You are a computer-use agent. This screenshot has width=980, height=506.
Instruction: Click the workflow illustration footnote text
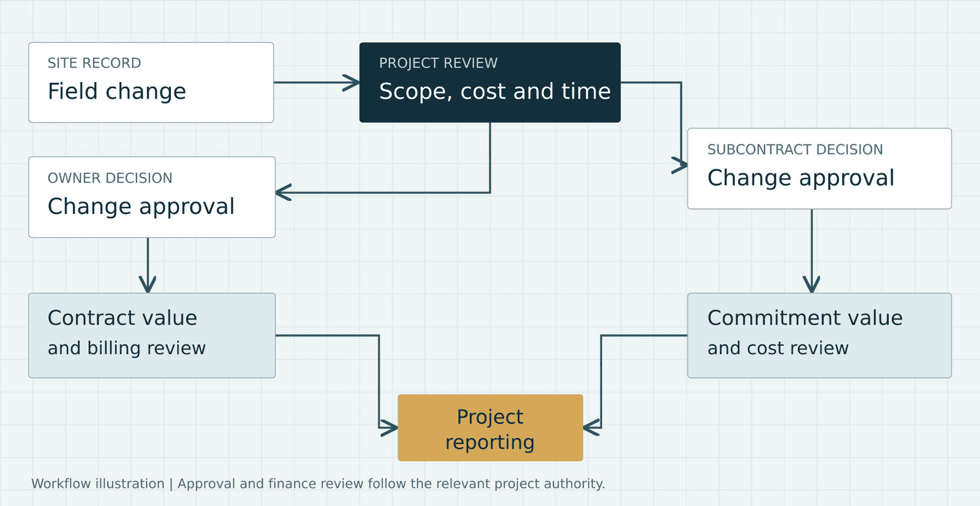pyautogui.click(x=318, y=483)
